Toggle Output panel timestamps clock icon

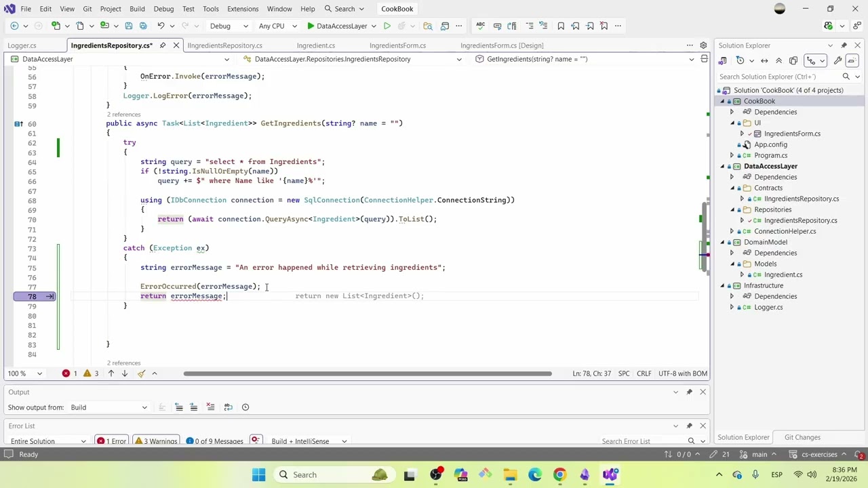coord(245,407)
